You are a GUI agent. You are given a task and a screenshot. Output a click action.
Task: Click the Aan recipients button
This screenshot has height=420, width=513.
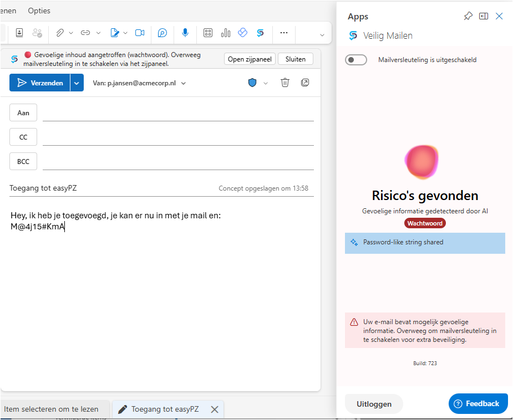click(23, 113)
